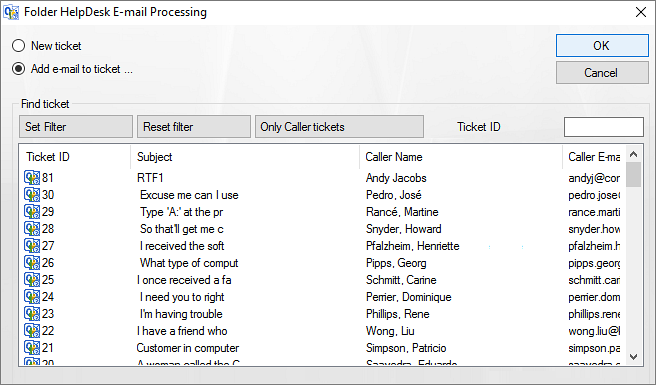The width and height of the screenshot is (656, 385).
Task: Click the ticket icon for ticket 24
Action: 32,296
